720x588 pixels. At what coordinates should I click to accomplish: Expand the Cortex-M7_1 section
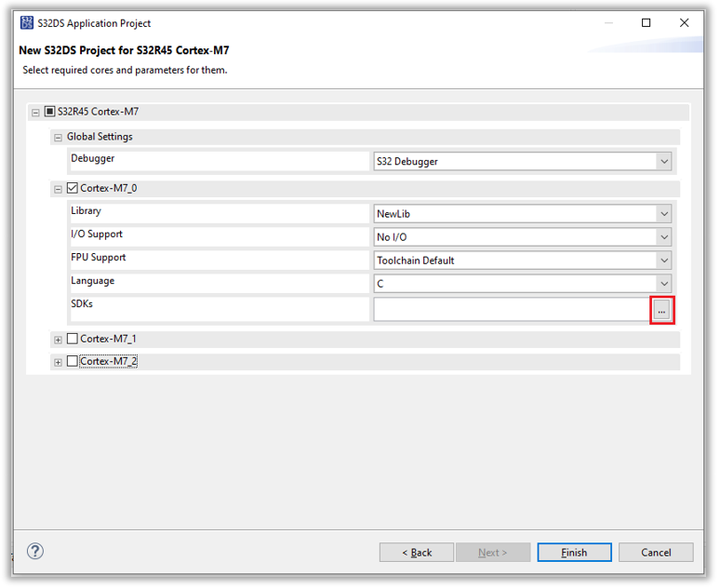pos(58,341)
